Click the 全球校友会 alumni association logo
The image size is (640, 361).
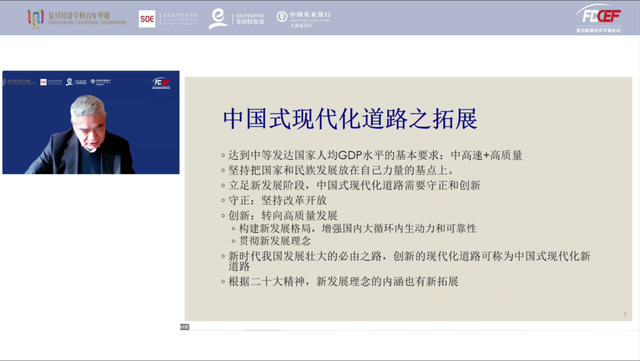pyautogui.click(x=237, y=19)
